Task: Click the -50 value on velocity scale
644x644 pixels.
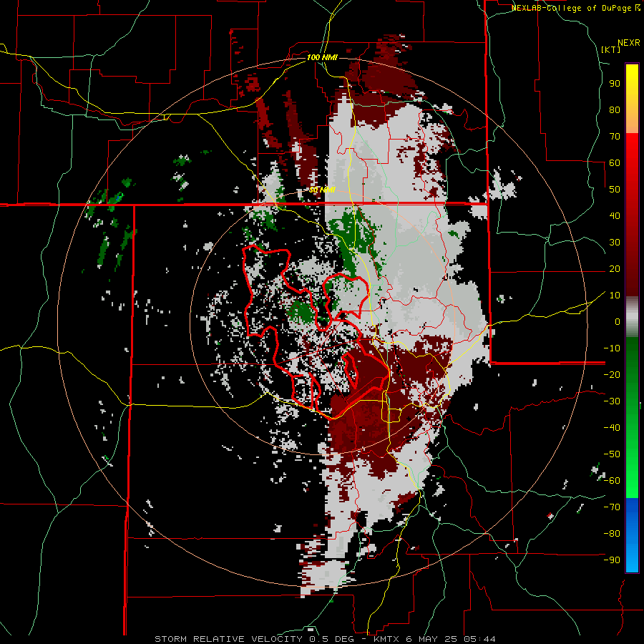Action: tap(612, 454)
